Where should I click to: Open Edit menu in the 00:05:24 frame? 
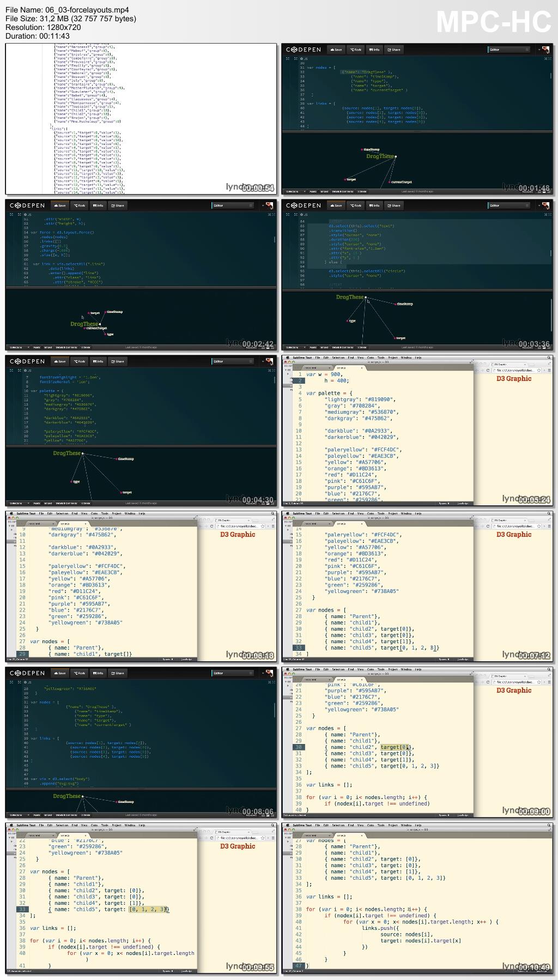click(x=326, y=358)
